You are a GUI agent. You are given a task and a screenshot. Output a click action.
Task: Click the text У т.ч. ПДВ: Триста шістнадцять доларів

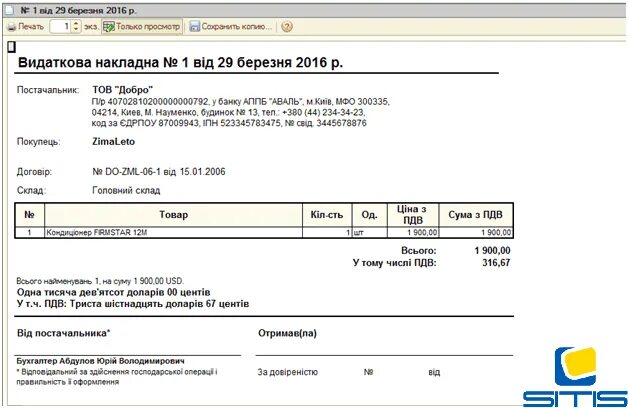coord(133,304)
